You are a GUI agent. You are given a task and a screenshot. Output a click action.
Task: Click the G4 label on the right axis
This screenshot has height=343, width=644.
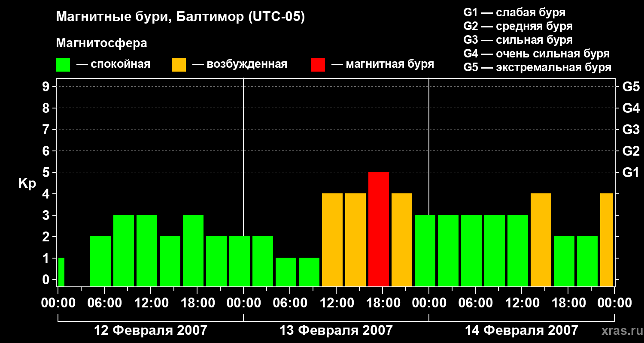coord(631,108)
